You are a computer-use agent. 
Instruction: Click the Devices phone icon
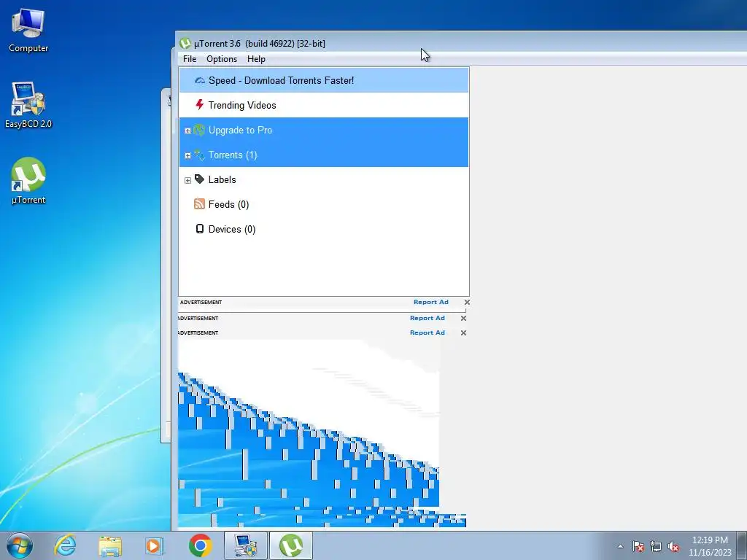[200, 228]
